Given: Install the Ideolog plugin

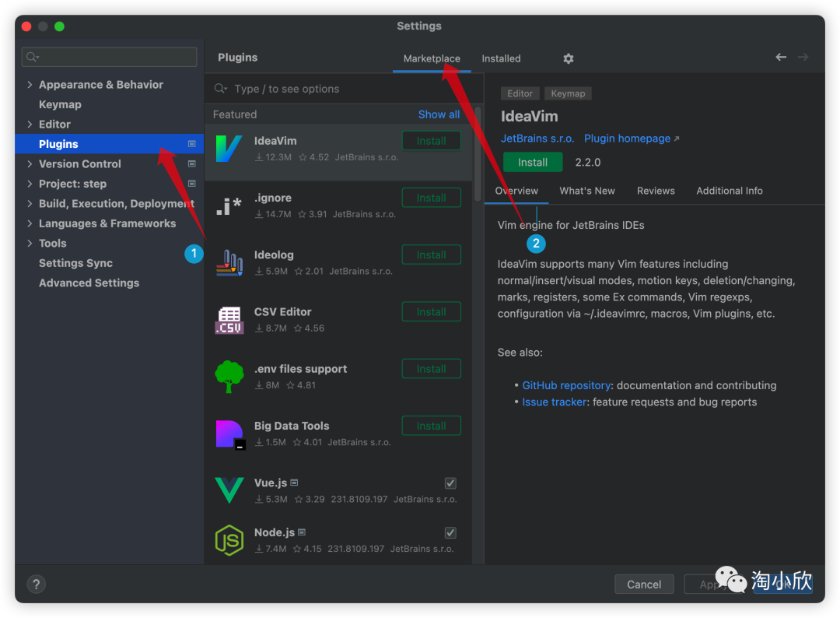Looking at the screenshot, I should [x=431, y=255].
